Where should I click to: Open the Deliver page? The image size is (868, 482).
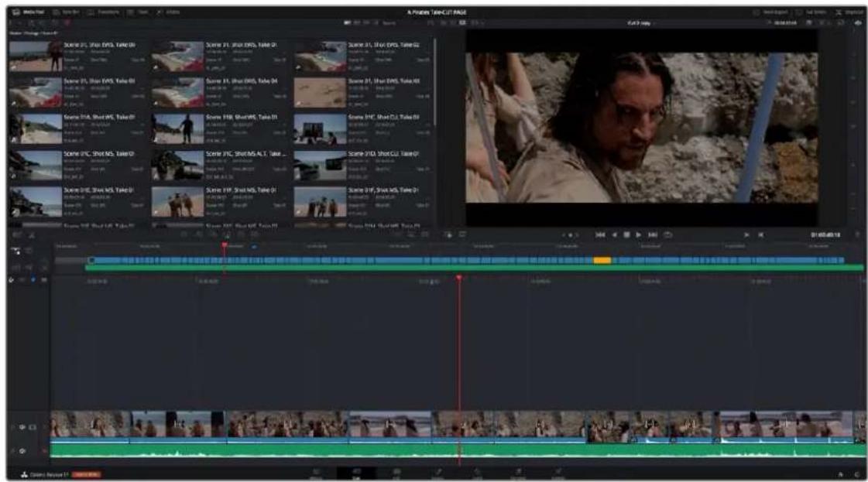tap(558, 473)
